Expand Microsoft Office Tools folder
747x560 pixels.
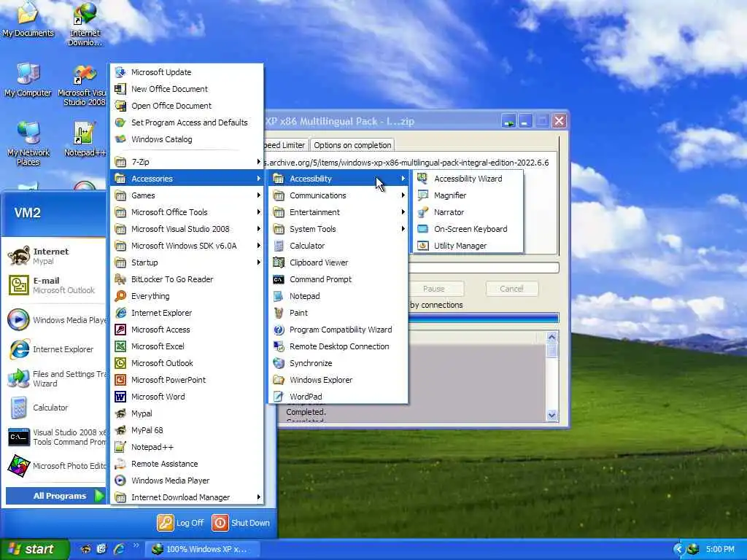[187, 212]
